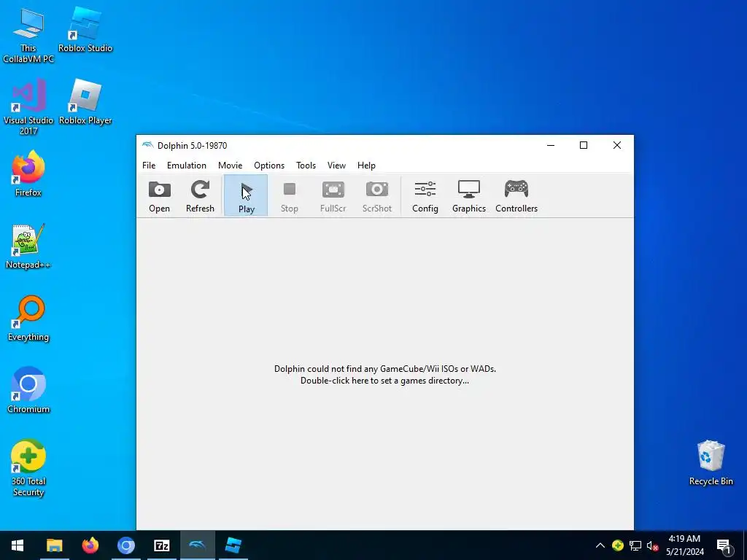Click the Dolphin taskbar button

(x=197, y=545)
